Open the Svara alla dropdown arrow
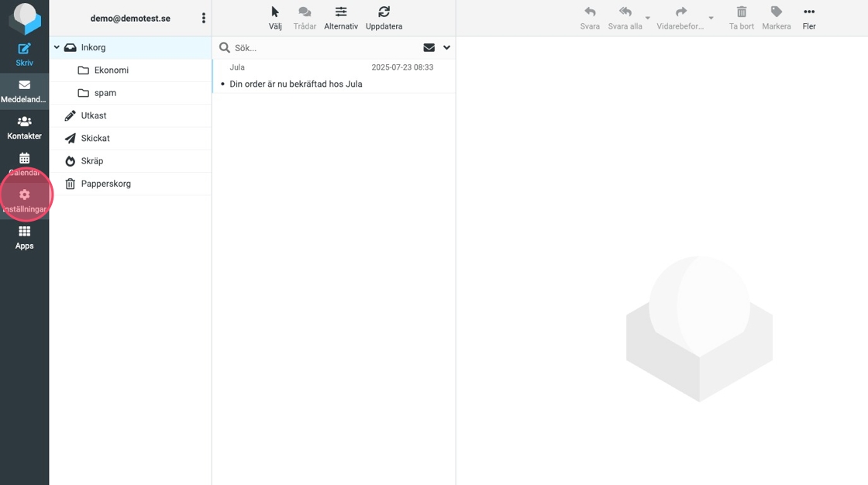 [648, 18]
